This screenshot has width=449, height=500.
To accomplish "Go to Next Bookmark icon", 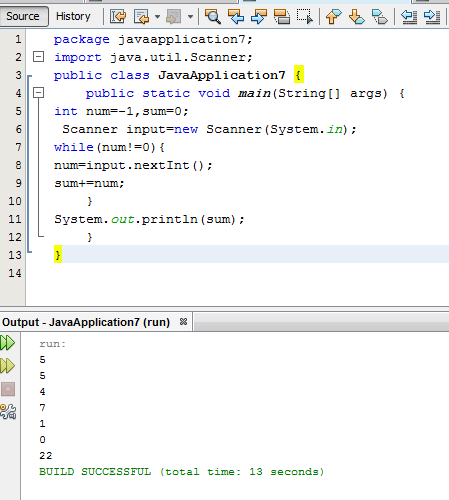I will click(x=356, y=16).
